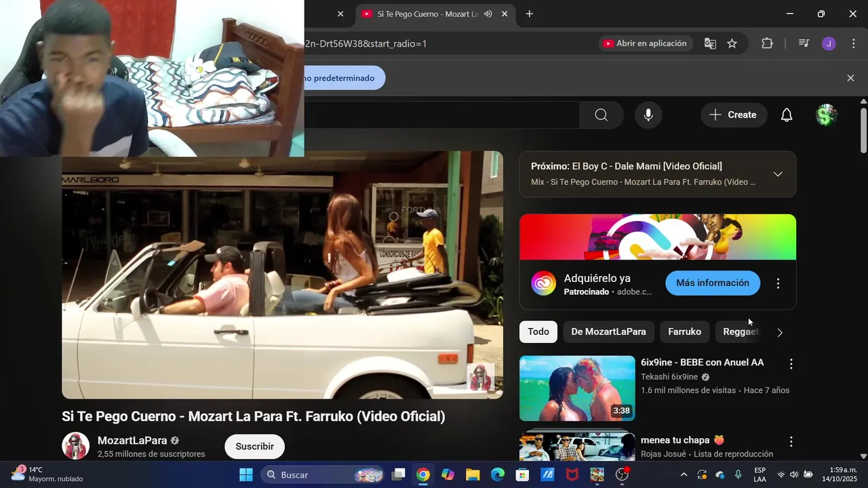Viewport: 868px width, 488px height.
Task: Open the 6ix9ine BEBE video thumbnail
Action: 577,388
